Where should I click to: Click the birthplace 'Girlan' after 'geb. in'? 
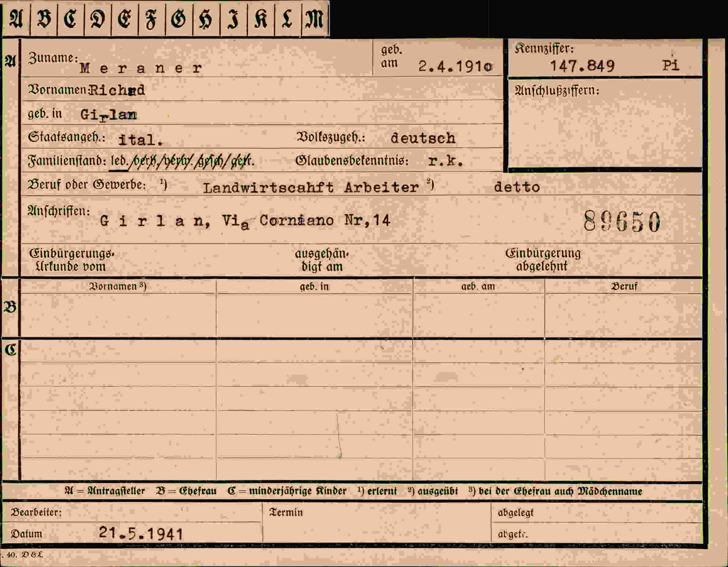tap(109, 115)
